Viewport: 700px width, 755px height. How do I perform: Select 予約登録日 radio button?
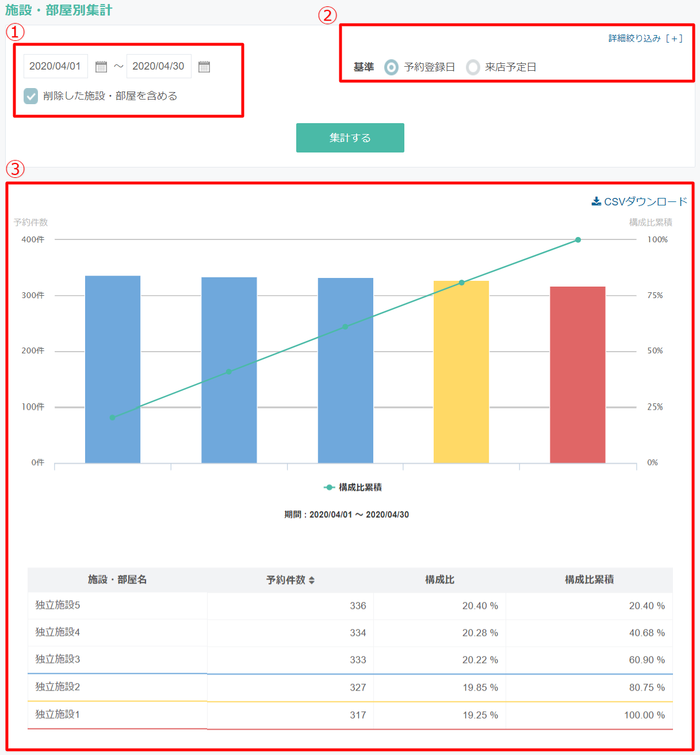(391, 67)
